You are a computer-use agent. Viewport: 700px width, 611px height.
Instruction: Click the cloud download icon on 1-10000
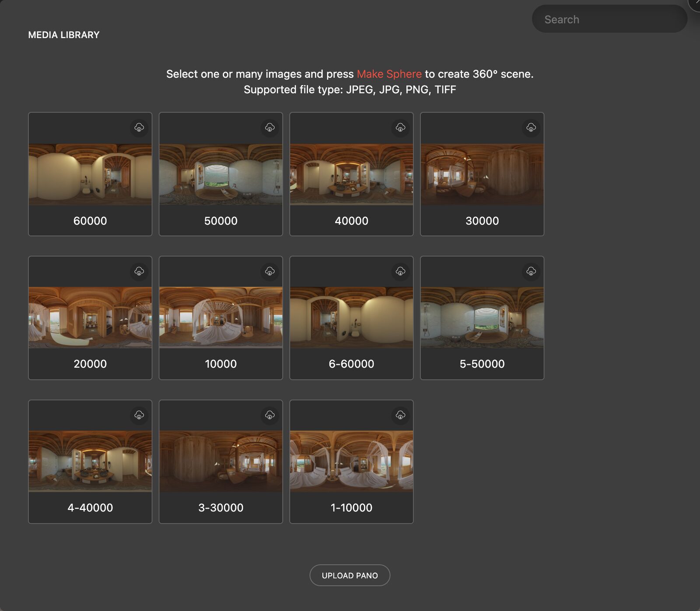[400, 415]
